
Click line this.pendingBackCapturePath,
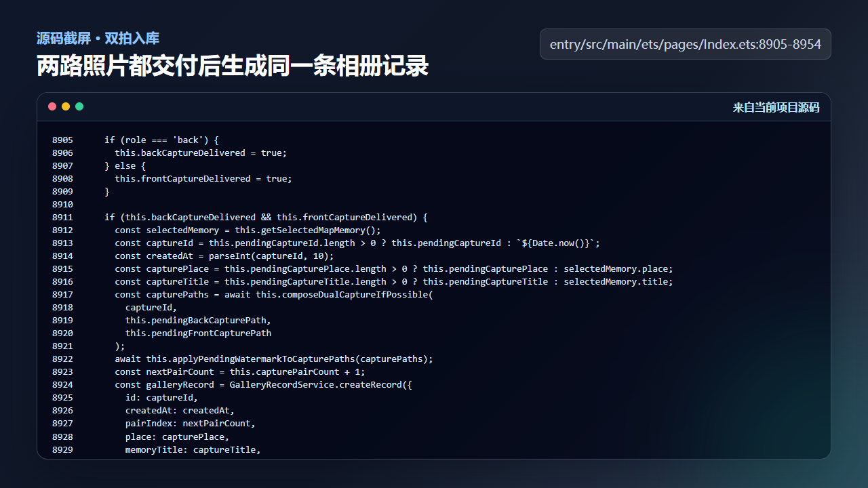click(198, 320)
